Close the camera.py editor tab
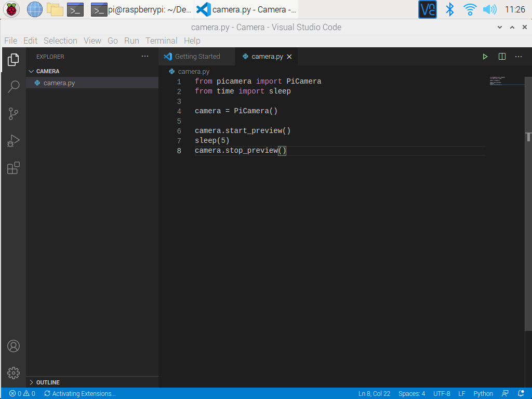Image resolution: width=532 pixels, height=399 pixels. pyautogui.click(x=289, y=57)
